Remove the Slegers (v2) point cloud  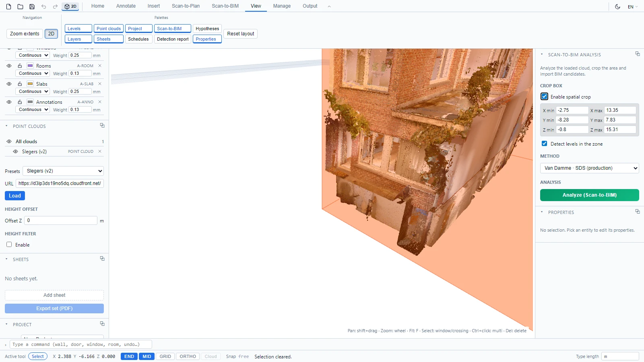click(100, 151)
